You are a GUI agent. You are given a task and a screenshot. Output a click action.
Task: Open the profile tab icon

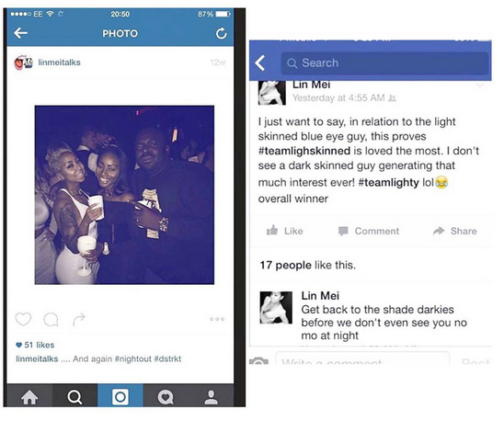pyautogui.click(x=212, y=397)
